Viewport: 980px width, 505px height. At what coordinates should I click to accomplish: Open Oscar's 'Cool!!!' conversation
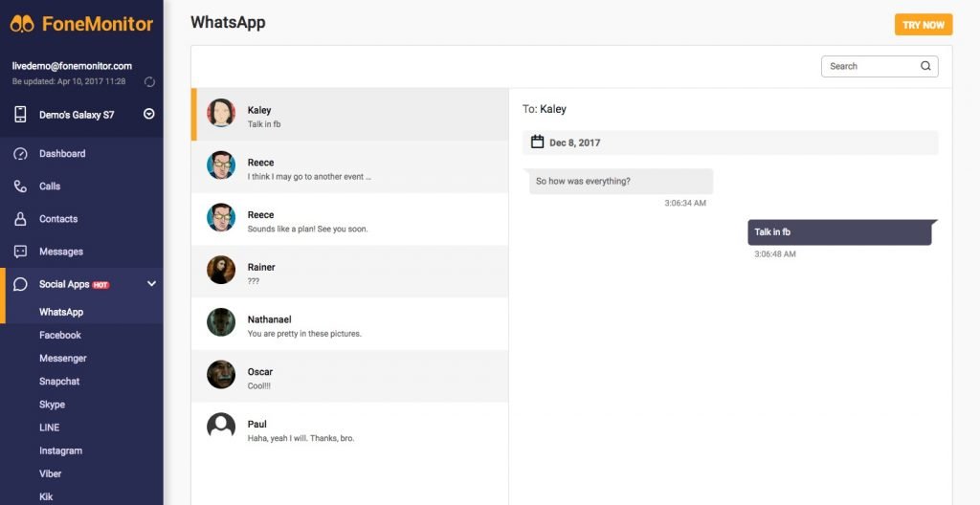click(x=350, y=376)
